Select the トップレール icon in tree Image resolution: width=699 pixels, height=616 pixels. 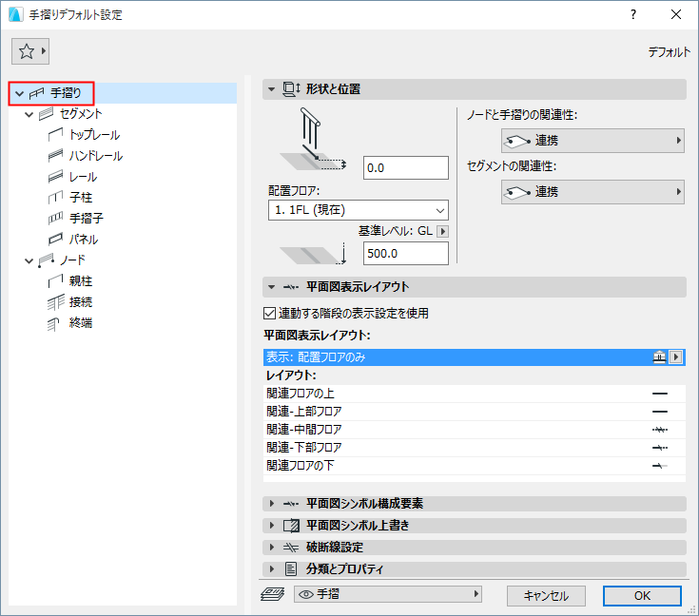[55, 134]
